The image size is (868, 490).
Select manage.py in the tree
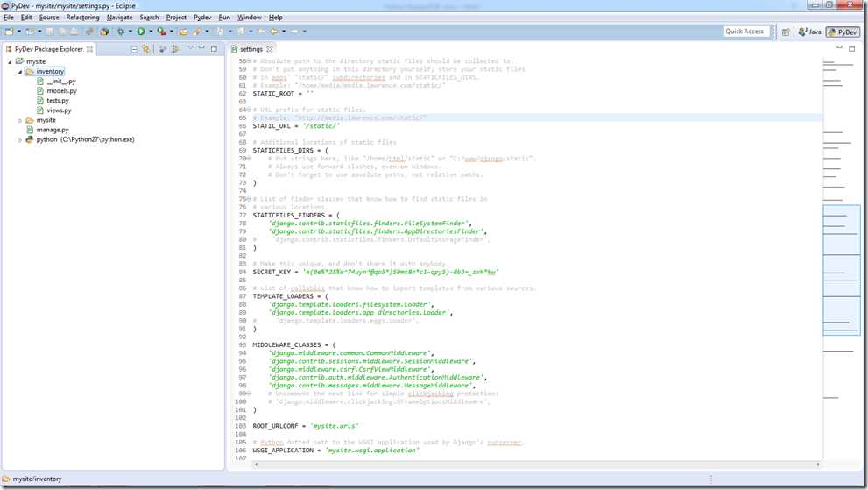coord(53,130)
